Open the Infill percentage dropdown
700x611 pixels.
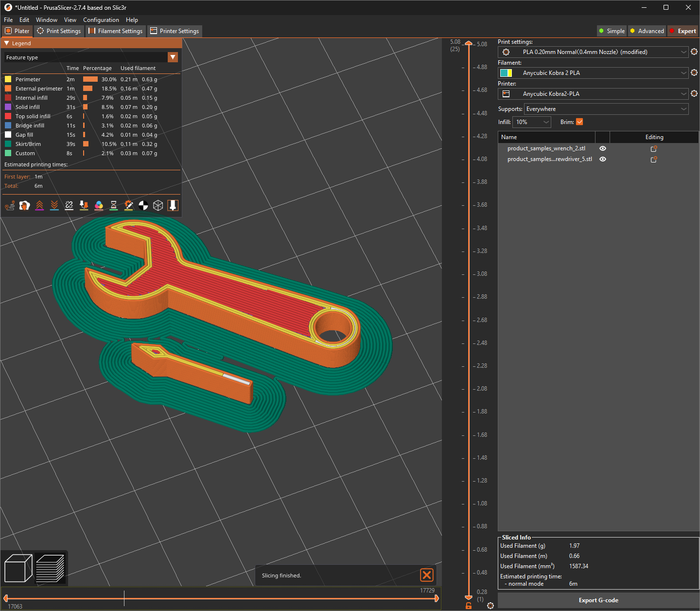click(532, 122)
